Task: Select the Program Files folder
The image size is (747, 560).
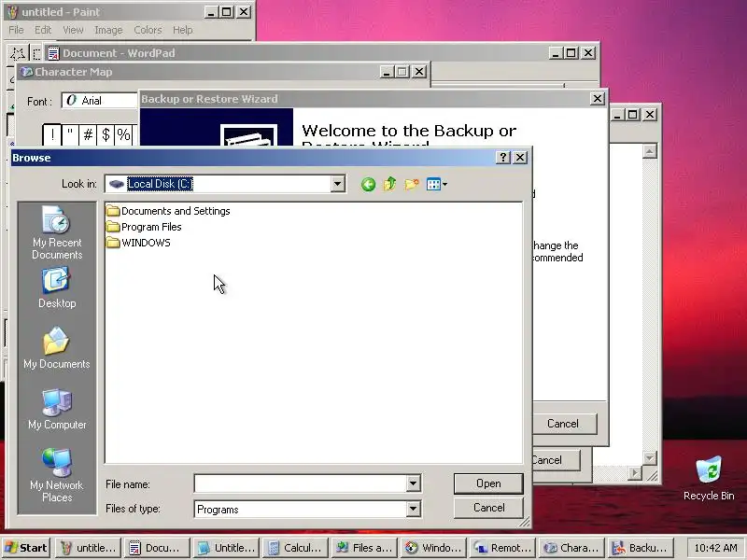Action: [x=144, y=227]
